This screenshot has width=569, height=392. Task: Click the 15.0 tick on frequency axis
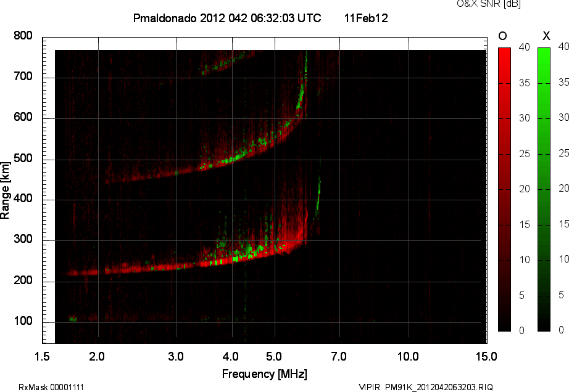coord(486,356)
